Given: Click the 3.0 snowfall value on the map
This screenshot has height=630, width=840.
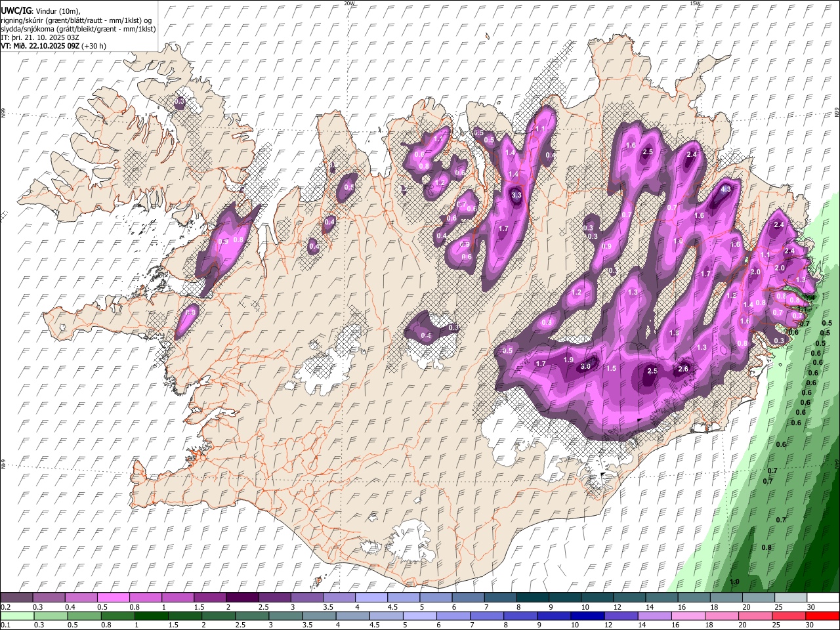Looking at the screenshot, I should pos(585,367).
